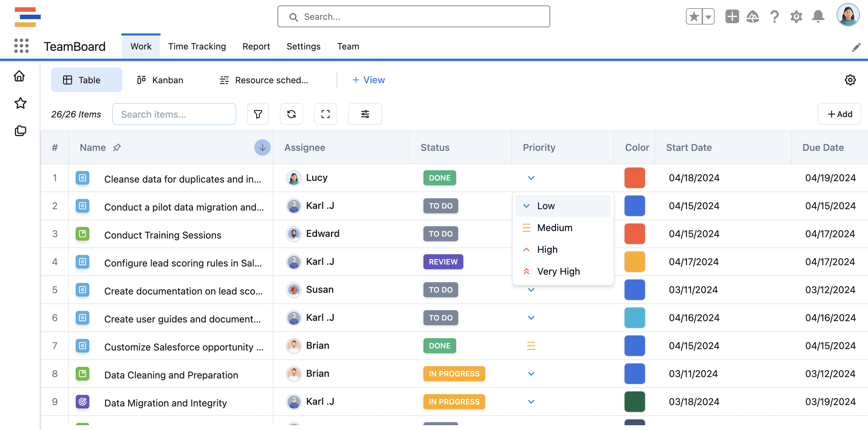868x430 pixels.
Task: Expand the star favorites dropdown arrow
Action: point(708,16)
